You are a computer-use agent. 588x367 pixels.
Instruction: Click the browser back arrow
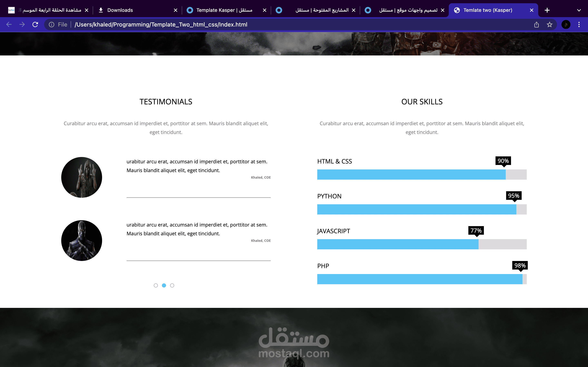pos(9,24)
